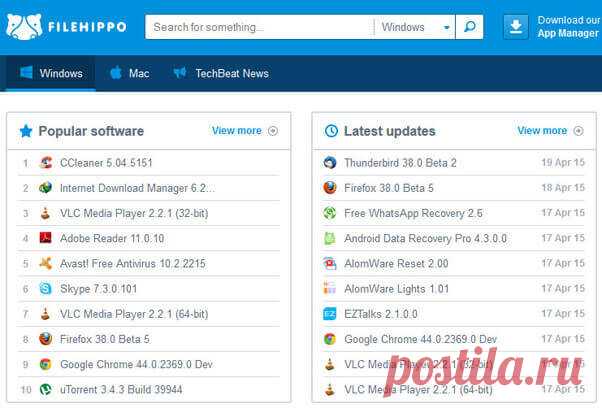Screen dimensions: 602x408
Task: Click the Google Chrome icon in the Popular software list
Action: pyautogui.click(x=46, y=364)
